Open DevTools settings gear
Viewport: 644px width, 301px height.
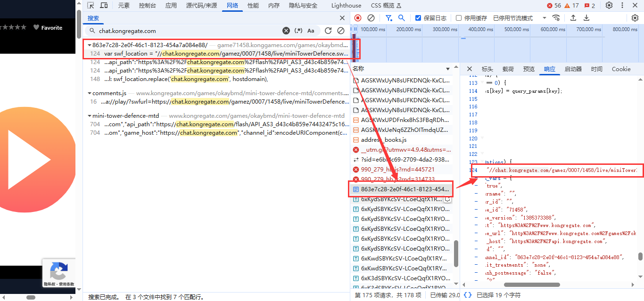609,6
